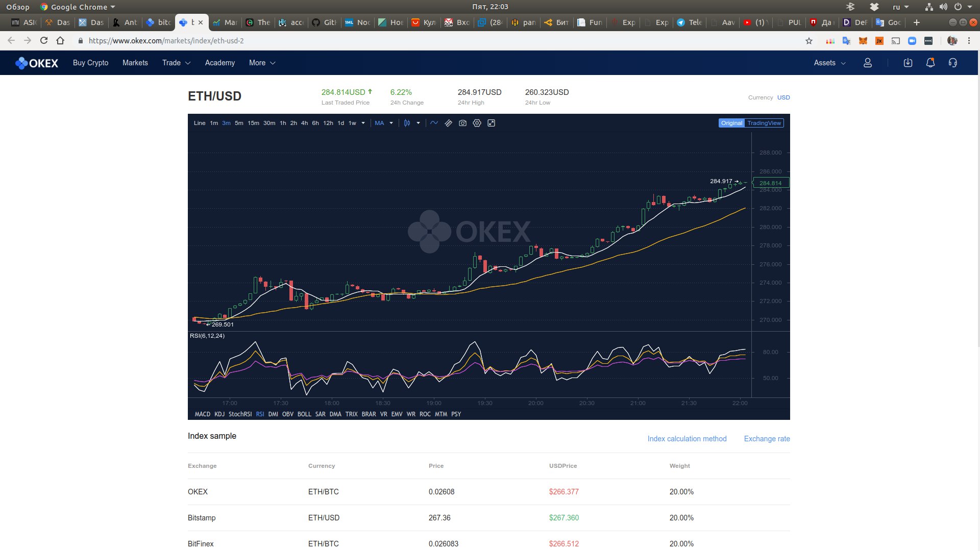The image size is (980, 551).
Task: Change currency from USD
Action: click(783, 97)
